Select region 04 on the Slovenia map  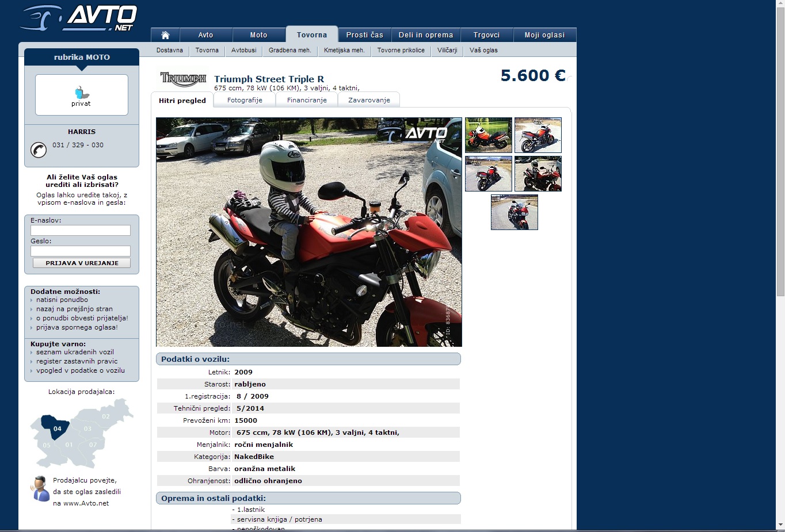tap(55, 427)
